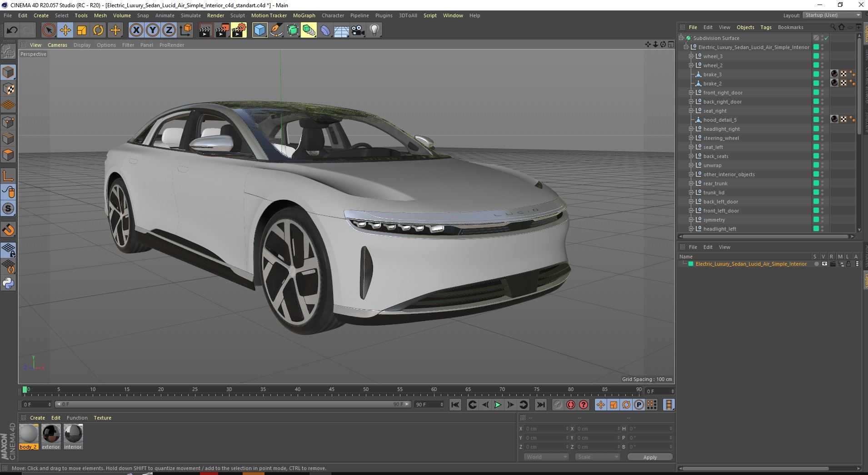Toggle viewport maximize icon
The width and height of the screenshot is (868, 475).
point(671,45)
